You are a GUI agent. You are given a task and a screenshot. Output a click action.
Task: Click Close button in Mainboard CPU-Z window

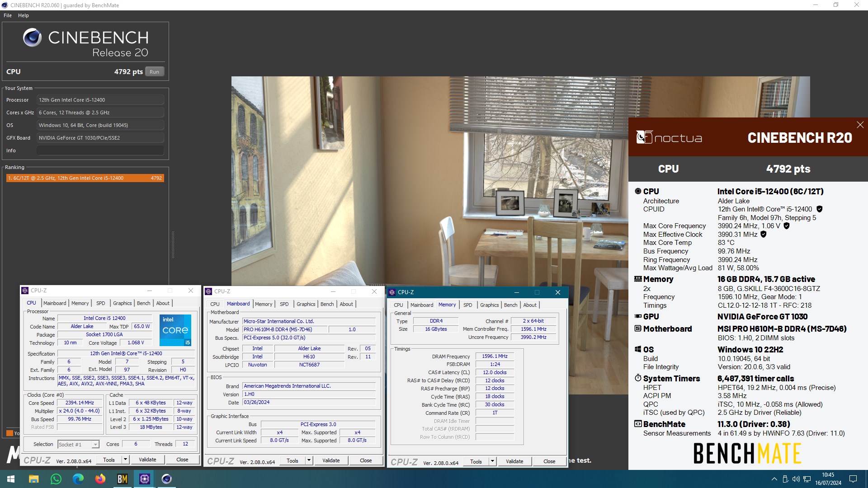pyautogui.click(x=366, y=461)
